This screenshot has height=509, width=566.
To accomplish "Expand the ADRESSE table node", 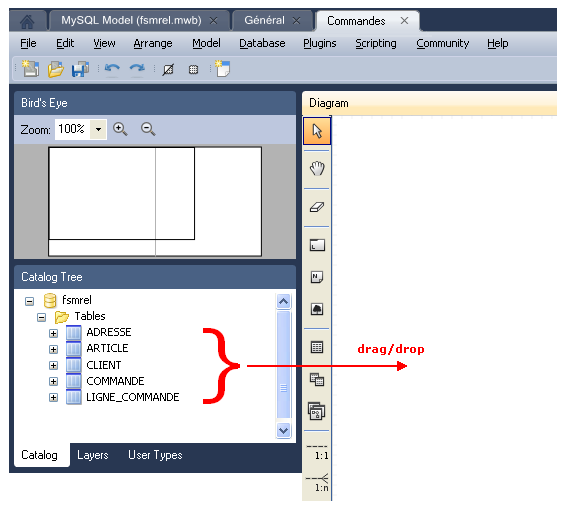I will click(x=53, y=333).
